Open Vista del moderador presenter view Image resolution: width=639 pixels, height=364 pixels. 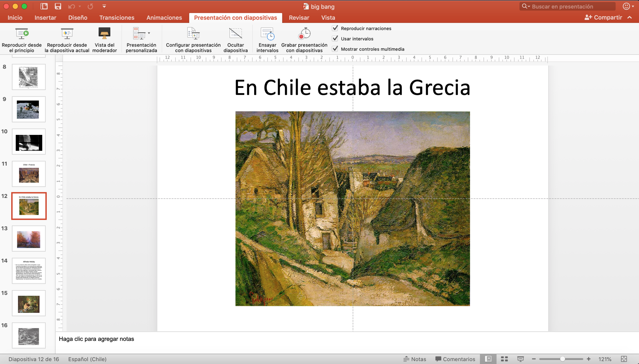point(104,34)
